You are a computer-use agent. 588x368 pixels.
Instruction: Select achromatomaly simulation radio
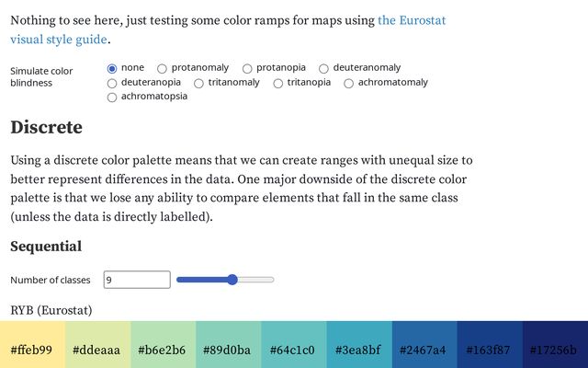[x=349, y=83]
